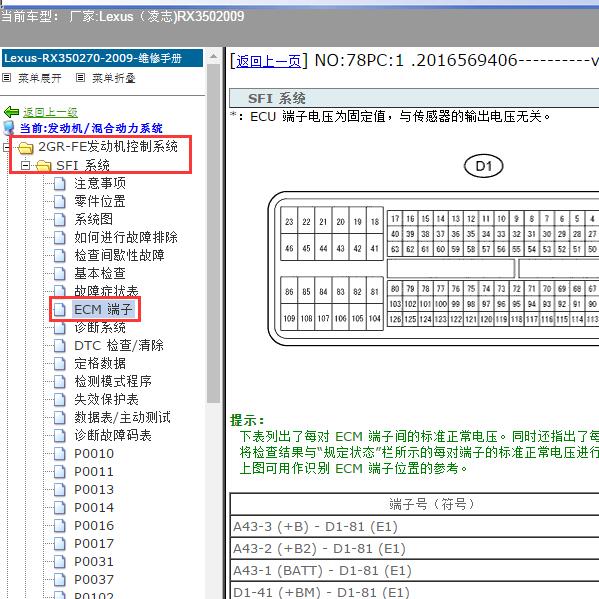The image size is (599, 599).
Task: Open the DTC 检查/清除 entry
Action: click(119, 345)
